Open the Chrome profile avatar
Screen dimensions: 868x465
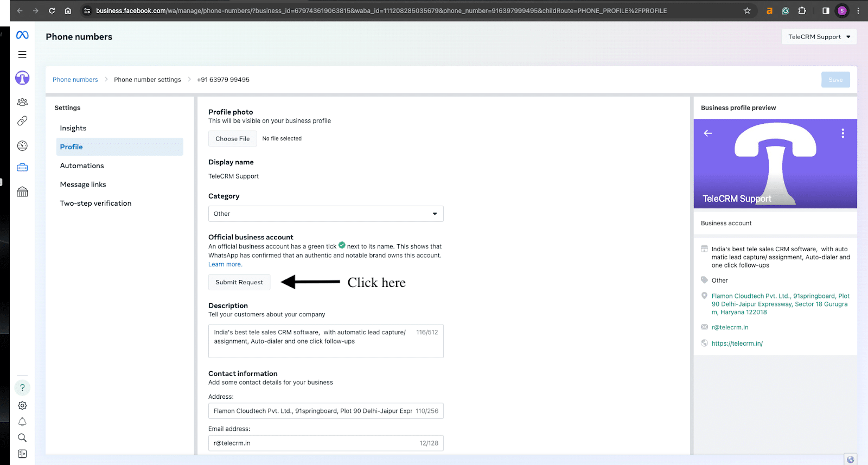[x=842, y=11]
